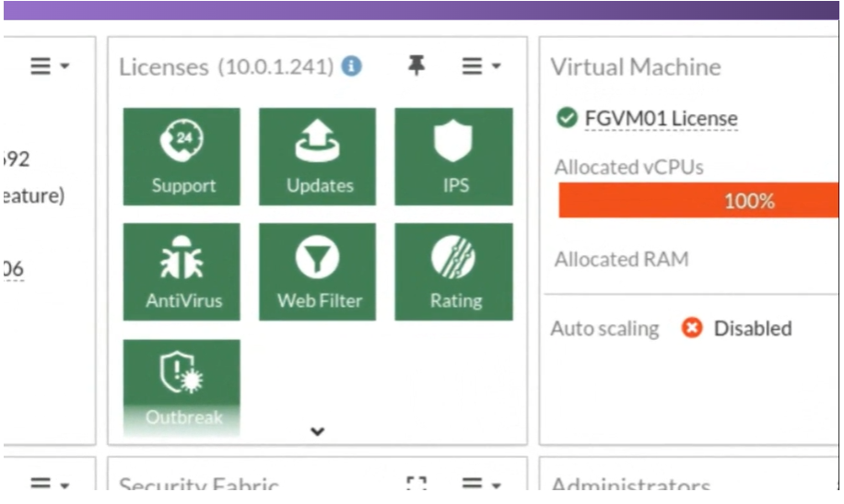
Task: Click the Allocated vCPUs label
Action: (x=628, y=168)
